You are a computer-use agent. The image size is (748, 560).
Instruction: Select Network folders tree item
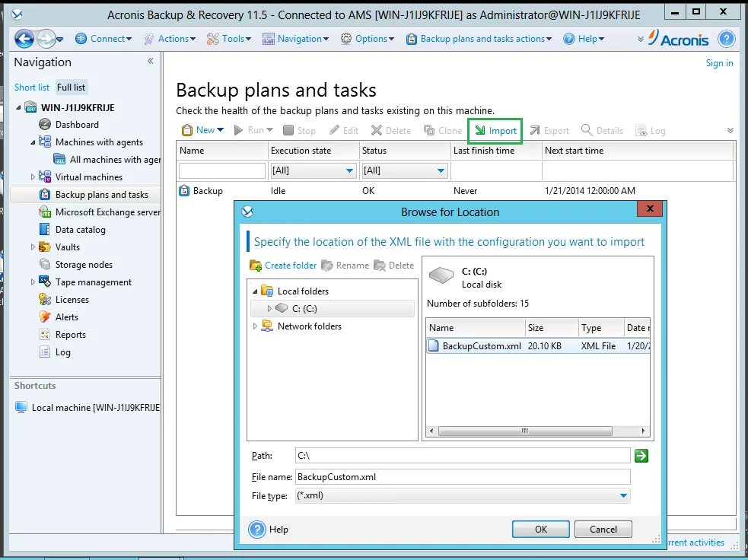pos(301,326)
